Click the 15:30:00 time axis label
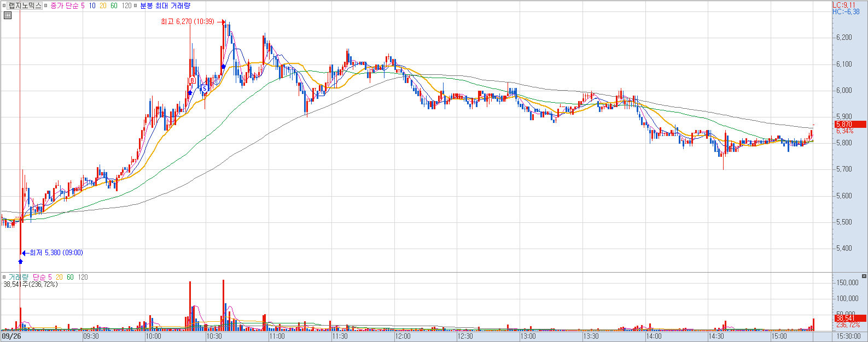Image resolution: width=868 pixels, height=342 pixels. (848, 337)
